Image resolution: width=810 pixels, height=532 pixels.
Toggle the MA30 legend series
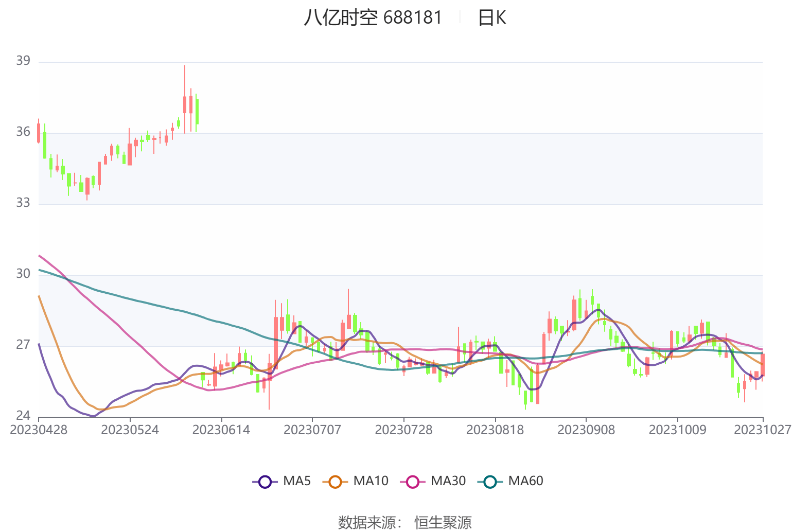click(x=433, y=482)
